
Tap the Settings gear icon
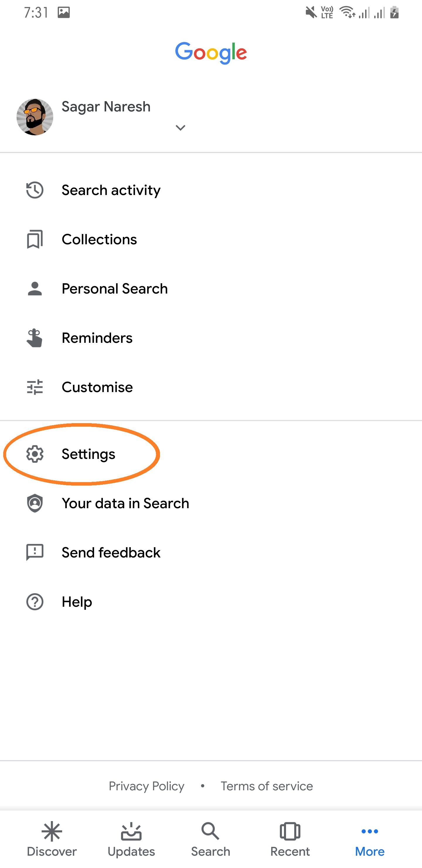point(35,454)
